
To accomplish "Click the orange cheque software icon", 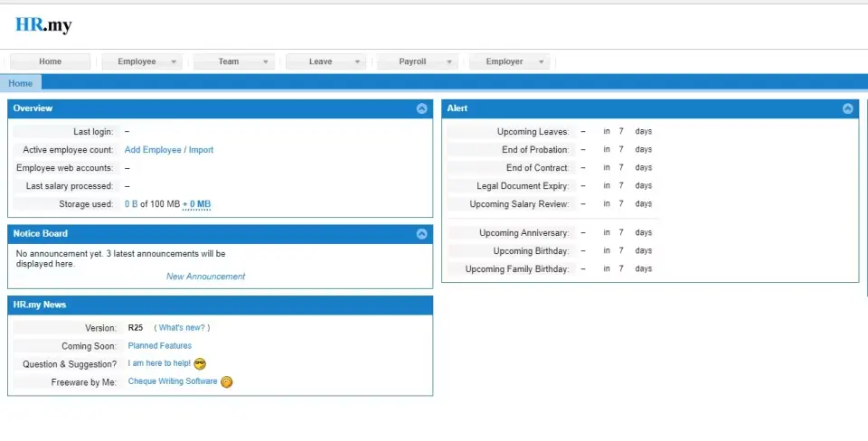I will (x=227, y=382).
